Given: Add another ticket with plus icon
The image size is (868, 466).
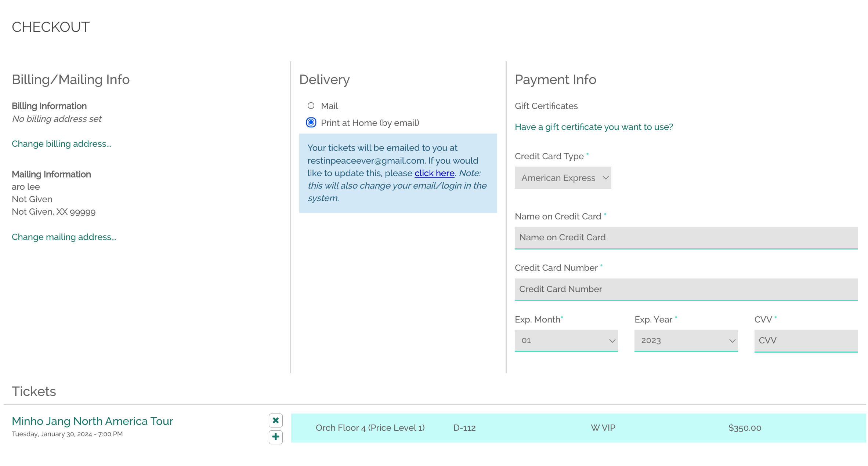Looking at the screenshot, I should (275, 437).
